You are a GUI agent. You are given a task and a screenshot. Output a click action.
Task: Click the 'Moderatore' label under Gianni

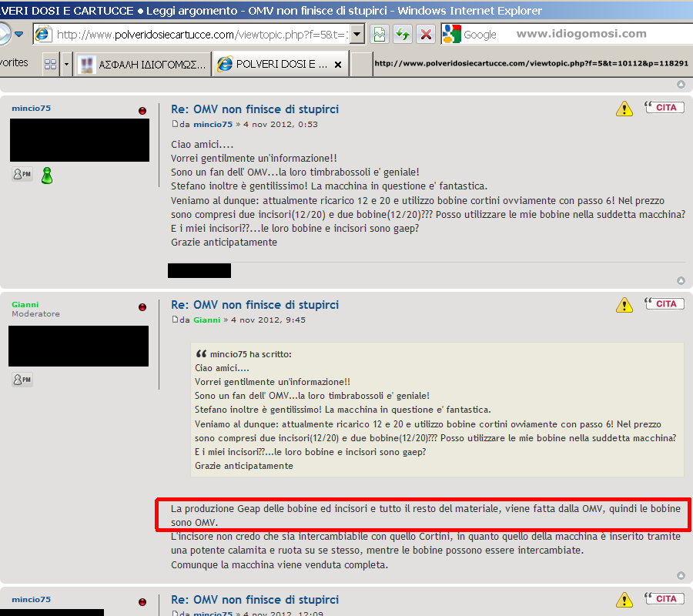35,313
